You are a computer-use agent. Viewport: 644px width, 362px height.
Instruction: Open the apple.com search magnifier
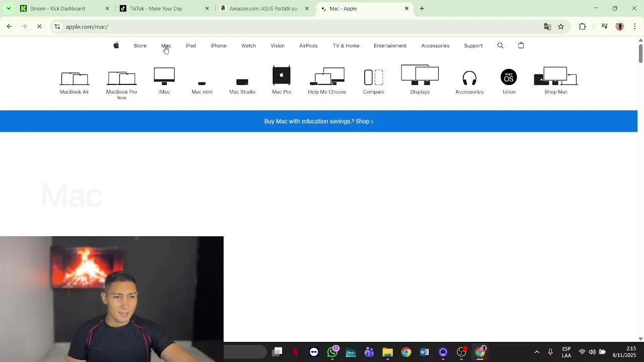pyautogui.click(x=500, y=46)
